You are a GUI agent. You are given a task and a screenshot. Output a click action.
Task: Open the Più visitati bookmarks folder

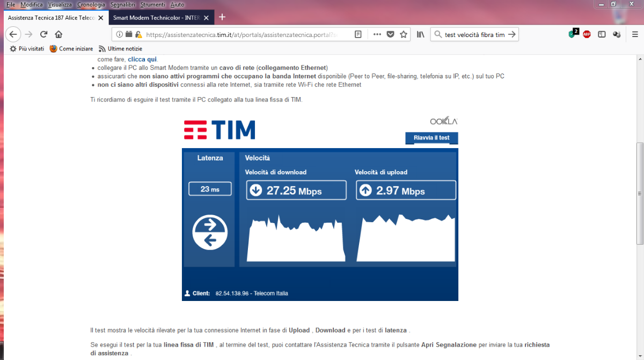click(27, 49)
